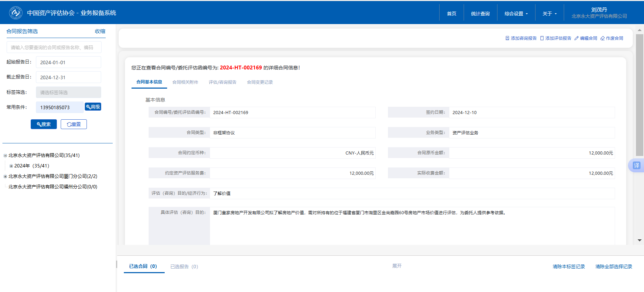Expand the 2024年 (35/41) tree node
Screen dimensions: 644x292
pyautogui.click(x=11, y=166)
